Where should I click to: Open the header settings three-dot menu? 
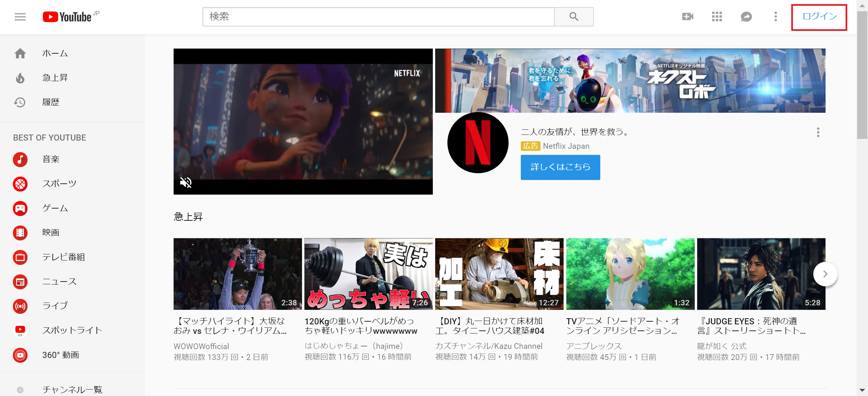(775, 17)
